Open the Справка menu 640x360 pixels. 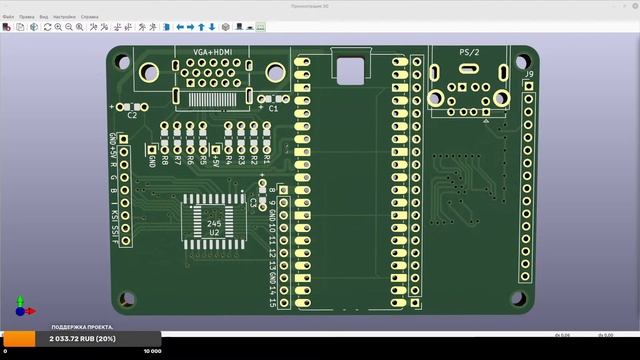pos(89,17)
